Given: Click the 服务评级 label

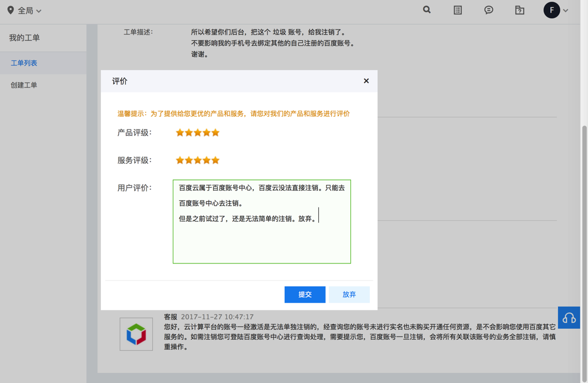Looking at the screenshot, I should coord(134,161).
